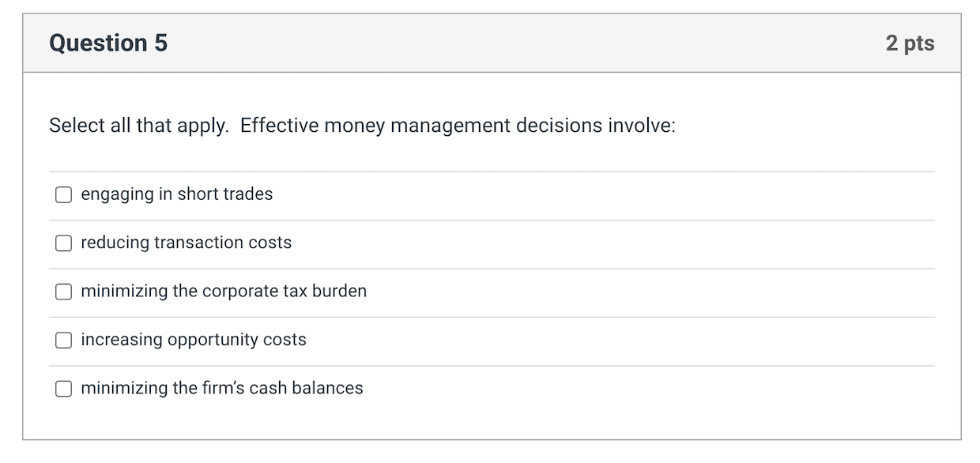This screenshot has width=980, height=463.
Task: Click the Question 5 heading
Action: 108,43
